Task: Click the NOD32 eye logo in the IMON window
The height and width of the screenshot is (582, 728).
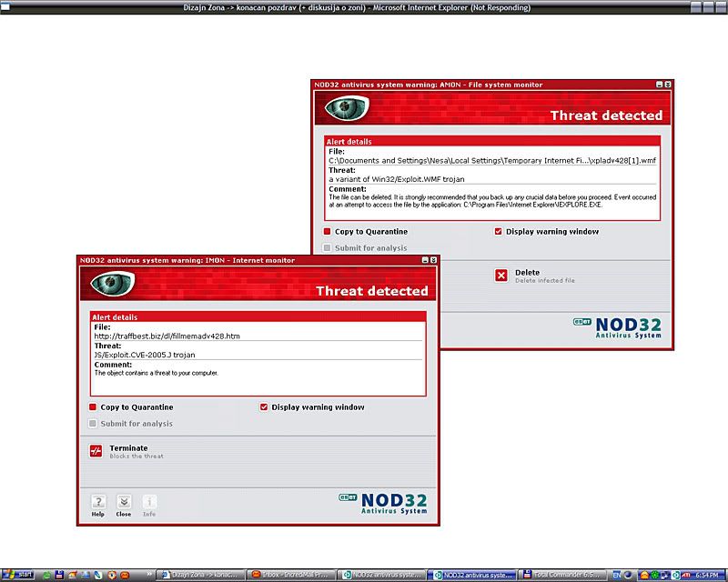Action: tap(113, 283)
